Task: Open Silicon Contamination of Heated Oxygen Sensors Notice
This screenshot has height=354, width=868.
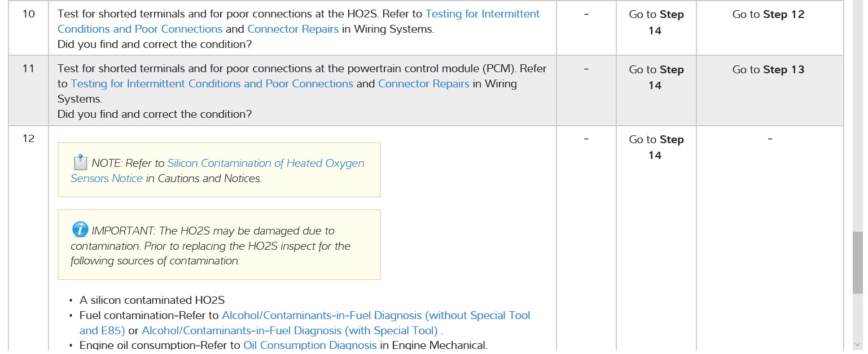Action: click(x=266, y=163)
